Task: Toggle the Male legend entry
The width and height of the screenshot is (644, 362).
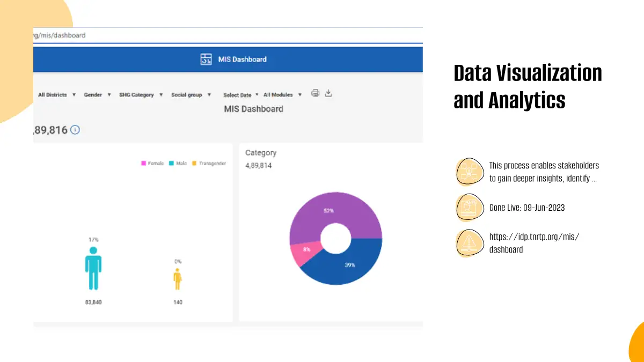Action: click(x=178, y=164)
